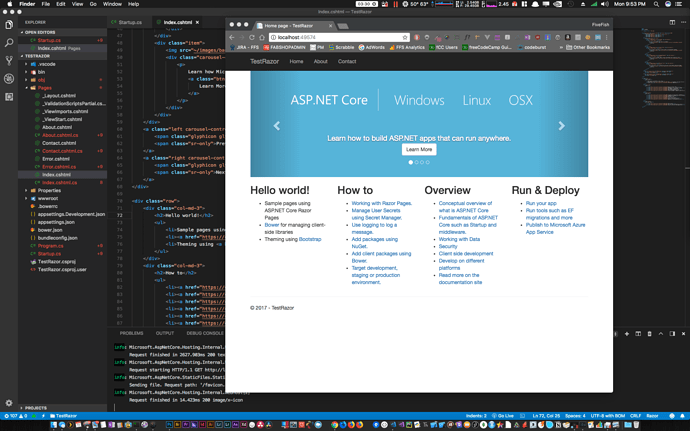This screenshot has width=690, height=431.
Task: Open the Extensions view in VS Code activity bar
Action: point(9,97)
